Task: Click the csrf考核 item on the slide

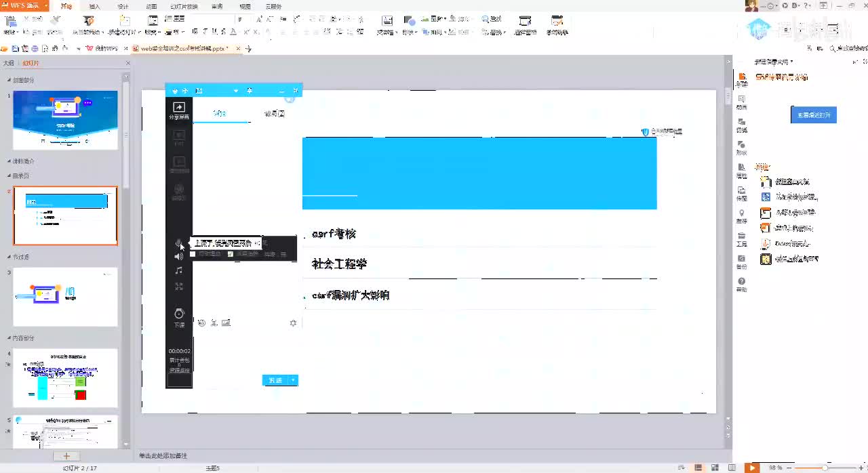Action: pos(334,234)
